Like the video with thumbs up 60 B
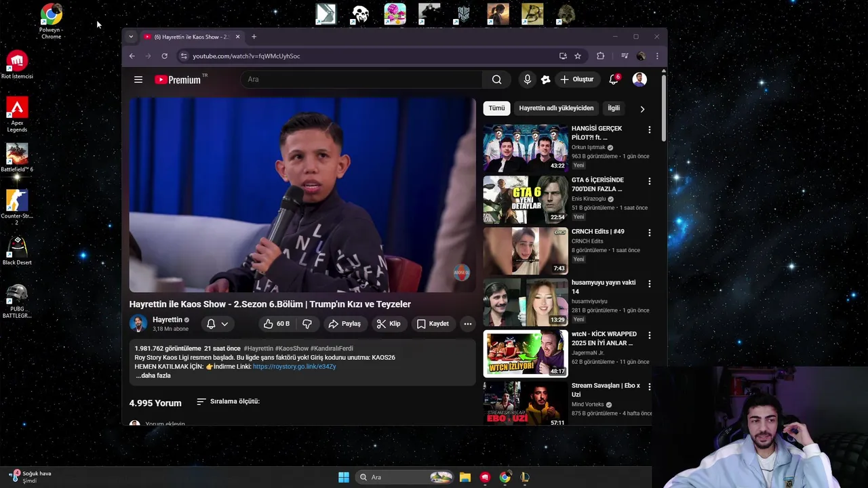 277,324
